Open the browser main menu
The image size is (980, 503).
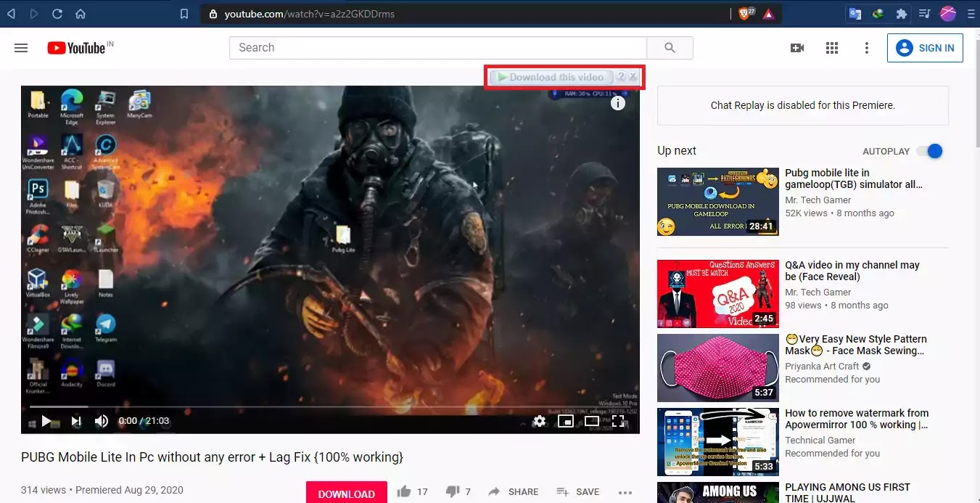tap(971, 14)
